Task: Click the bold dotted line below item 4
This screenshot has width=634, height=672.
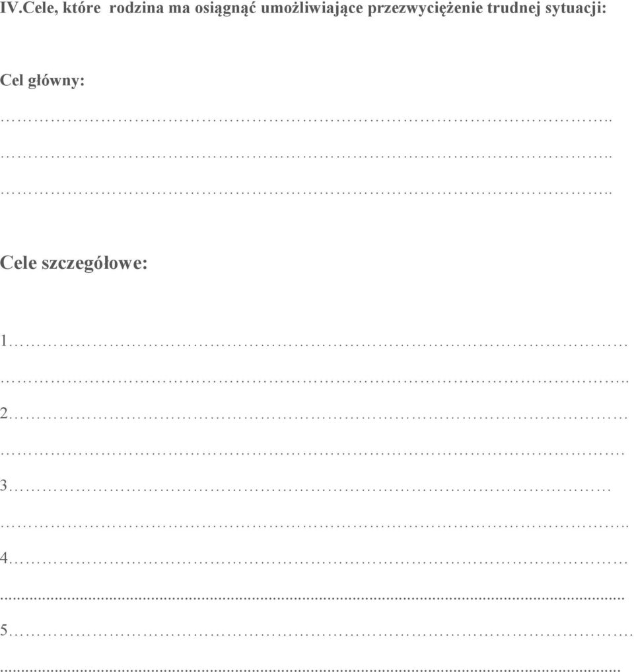Action: point(312,597)
